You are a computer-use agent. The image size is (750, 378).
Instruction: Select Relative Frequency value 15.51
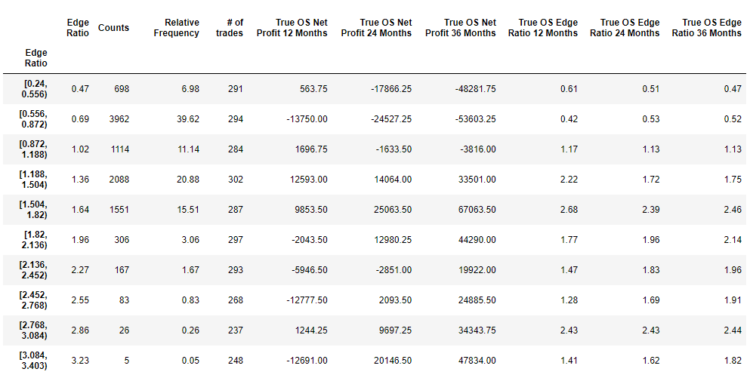pos(188,210)
